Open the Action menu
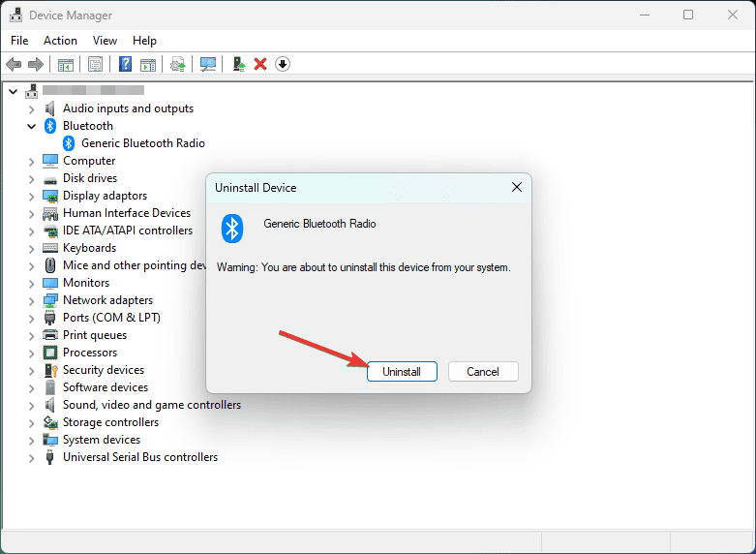This screenshot has height=554, width=756. click(x=60, y=41)
